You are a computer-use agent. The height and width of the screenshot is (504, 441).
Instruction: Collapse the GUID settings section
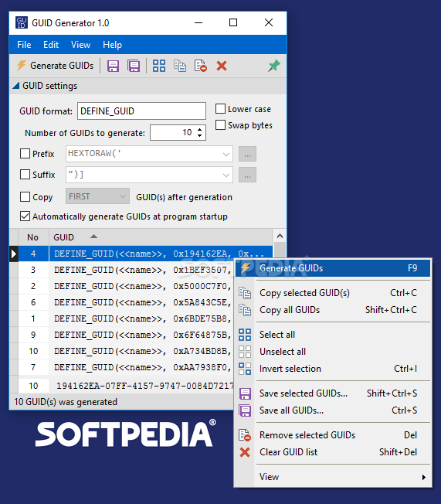point(15,86)
